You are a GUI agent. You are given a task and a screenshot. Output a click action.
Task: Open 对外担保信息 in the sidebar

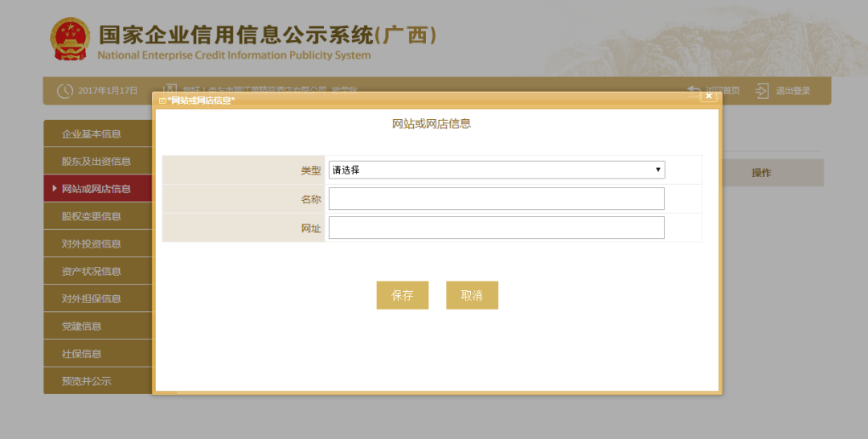pos(97,299)
